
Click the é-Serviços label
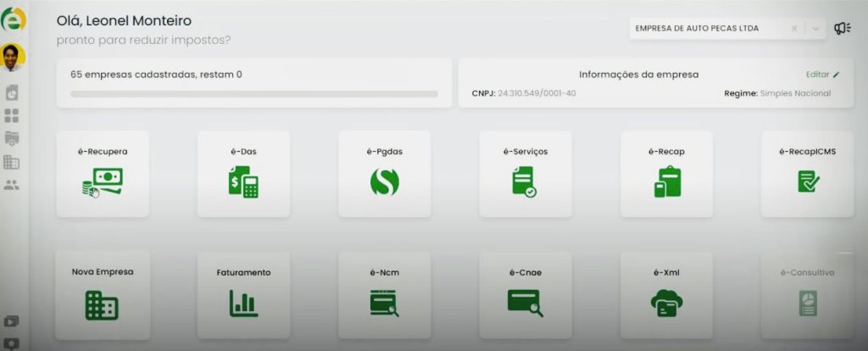click(526, 152)
